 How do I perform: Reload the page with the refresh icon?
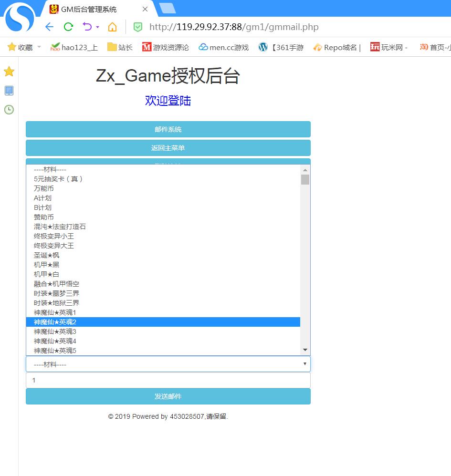pos(68,27)
